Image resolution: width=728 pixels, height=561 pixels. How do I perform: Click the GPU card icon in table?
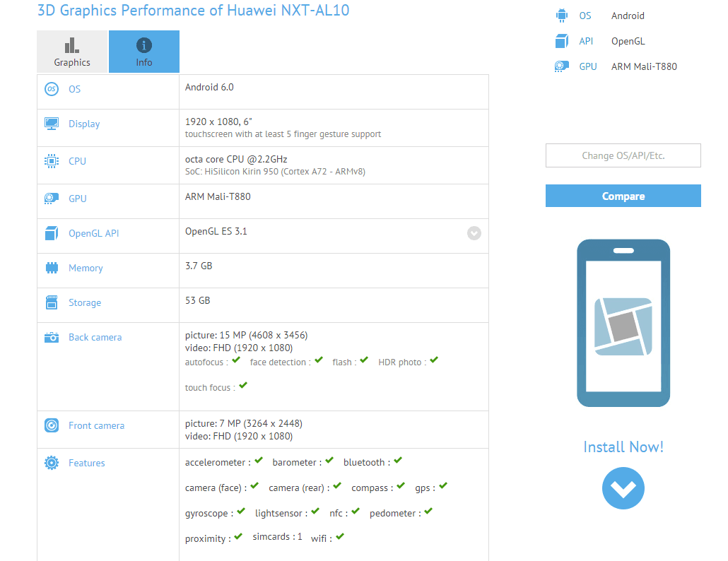[x=52, y=199]
